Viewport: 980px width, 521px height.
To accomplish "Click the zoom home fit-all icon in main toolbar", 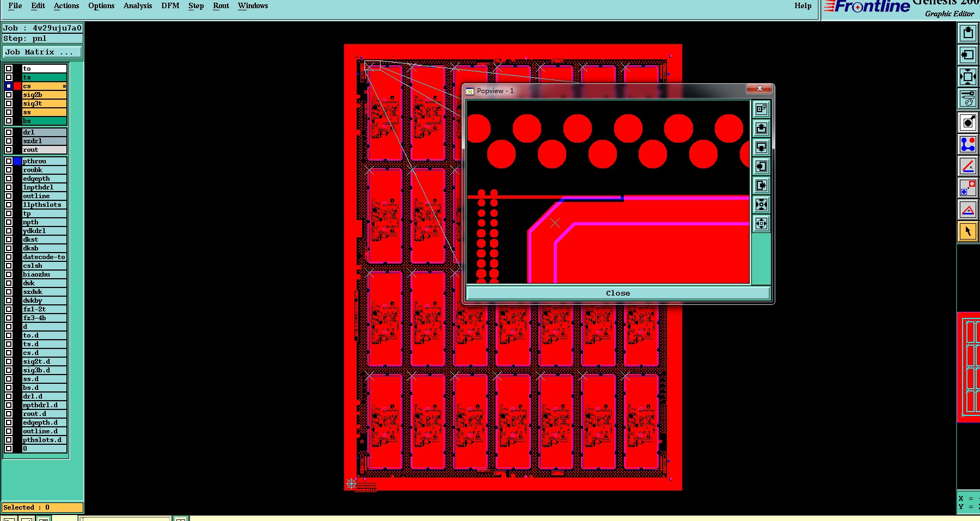I will coord(968,77).
